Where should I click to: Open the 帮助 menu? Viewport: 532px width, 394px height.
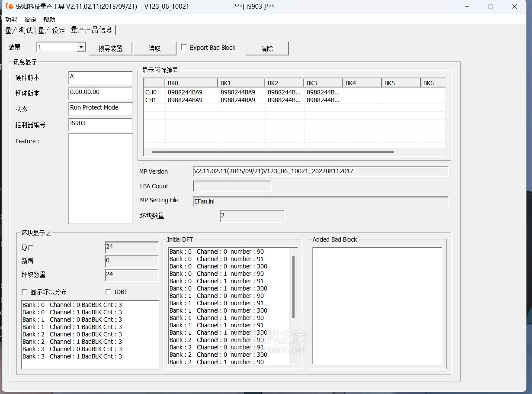49,19
